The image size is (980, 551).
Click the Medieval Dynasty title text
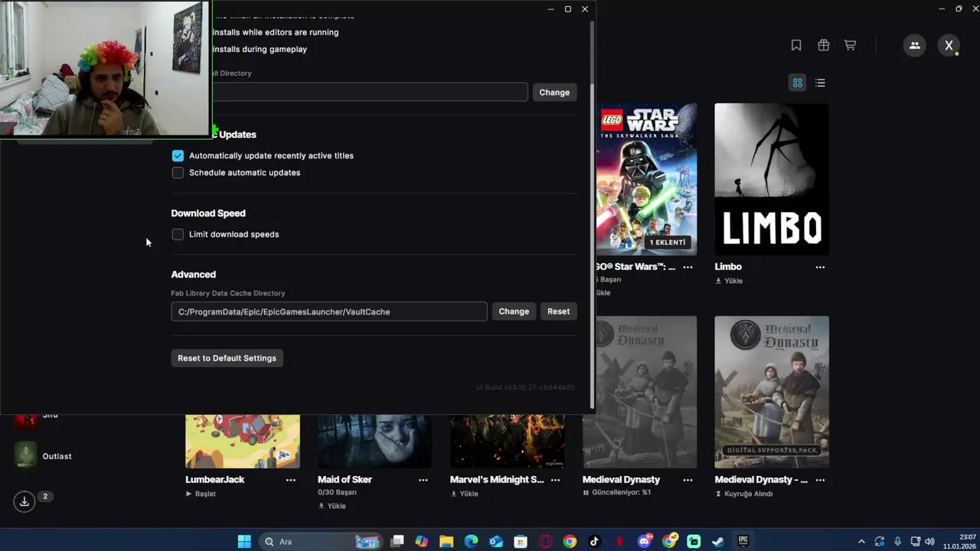point(621,480)
